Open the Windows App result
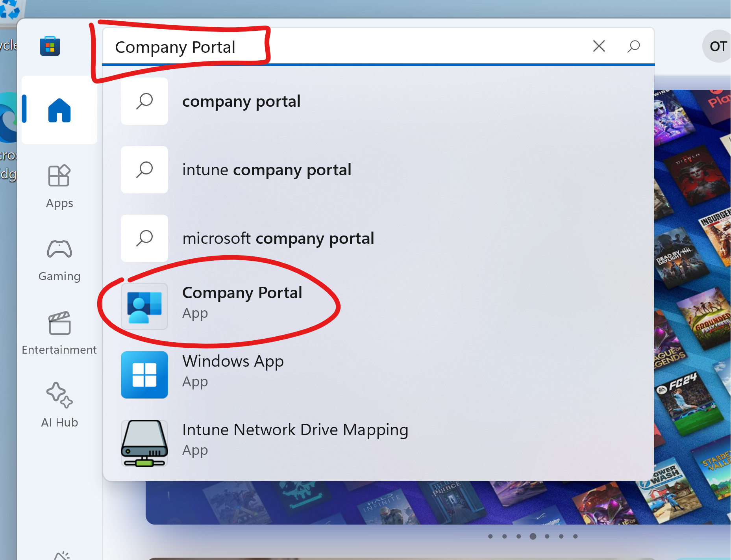 click(x=378, y=375)
